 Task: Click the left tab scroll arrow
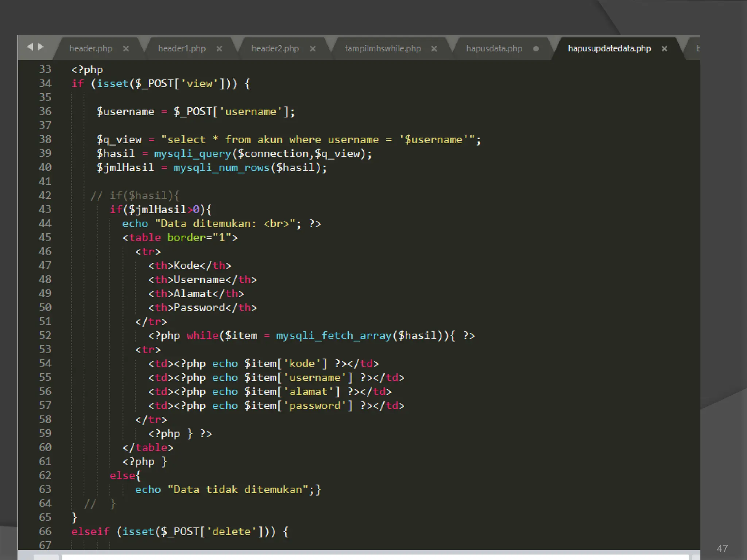(30, 47)
